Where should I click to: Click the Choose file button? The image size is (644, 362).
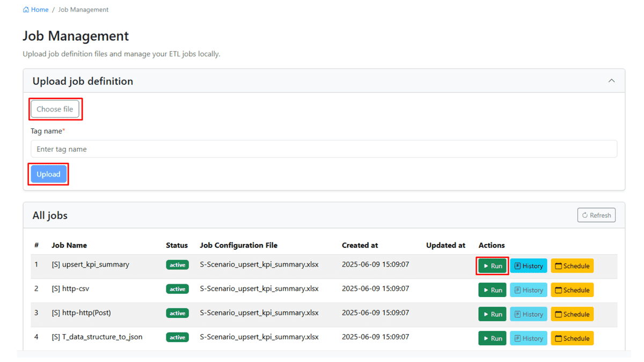55,109
